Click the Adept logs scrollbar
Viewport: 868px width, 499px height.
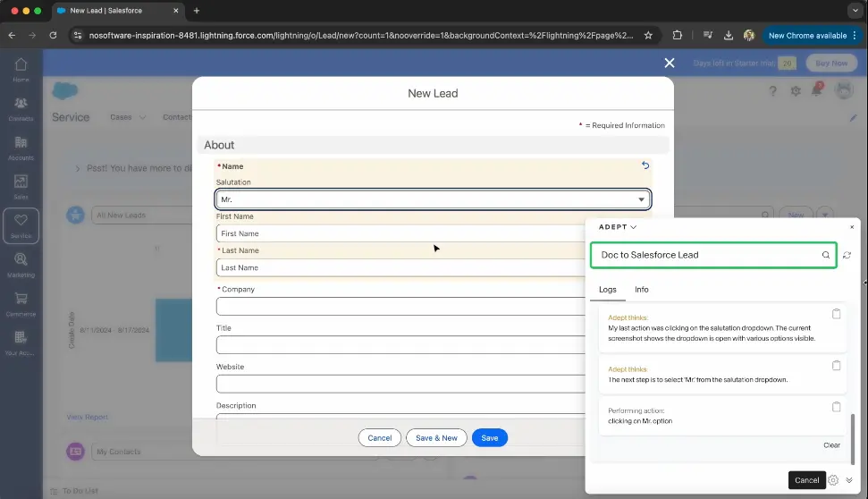[853, 438]
